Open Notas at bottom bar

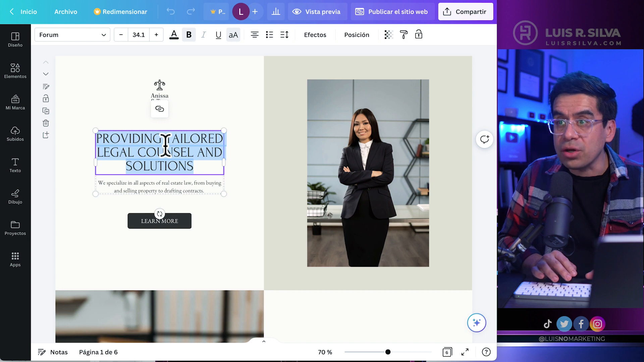53,352
